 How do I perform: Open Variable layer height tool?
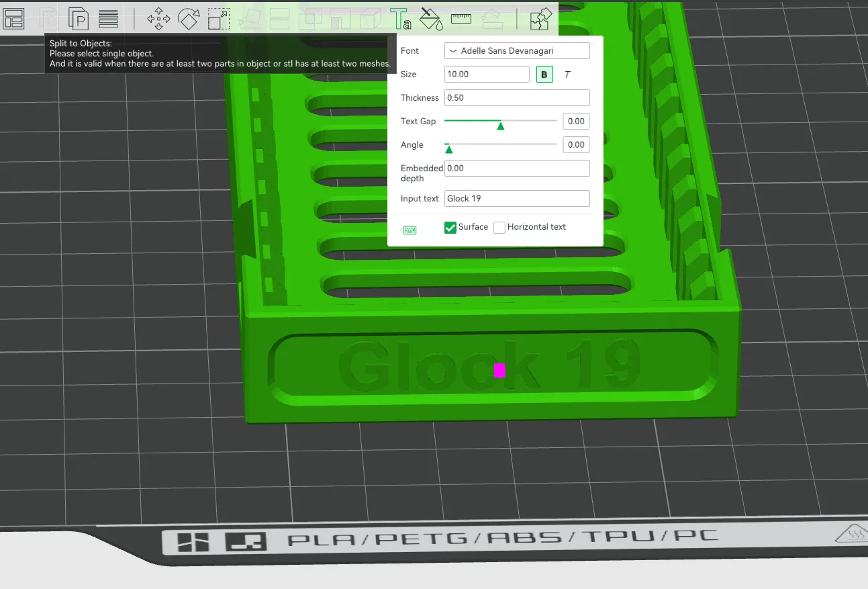pyautogui.click(x=109, y=19)
